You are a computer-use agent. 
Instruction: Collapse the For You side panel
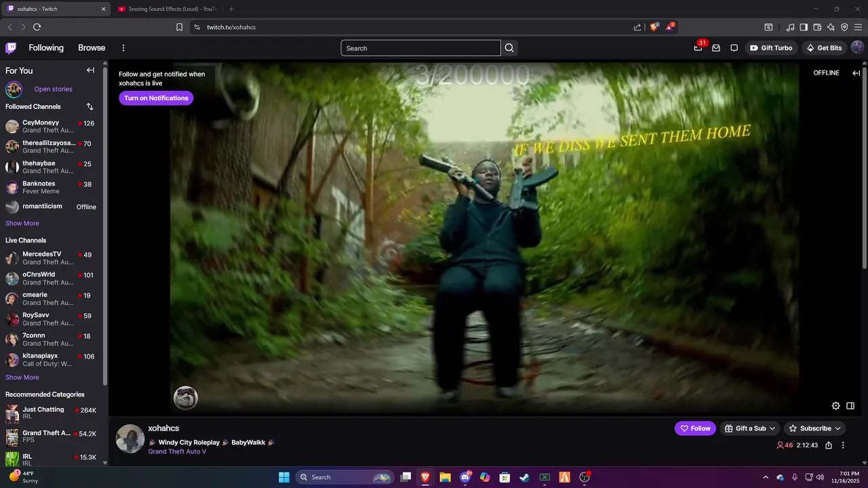(90, 70)
